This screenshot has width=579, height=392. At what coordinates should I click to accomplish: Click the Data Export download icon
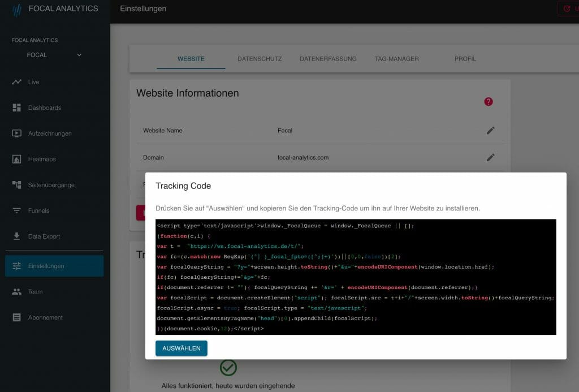click(x=16, y=236)
